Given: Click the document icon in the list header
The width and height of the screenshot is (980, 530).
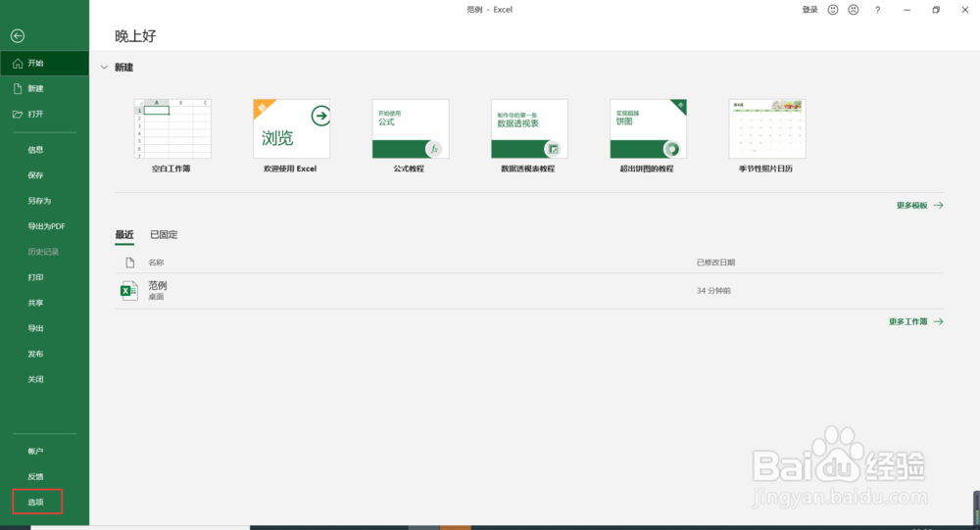Looking at the screenshot, I should pyautogui.click(x=130, y=263).
